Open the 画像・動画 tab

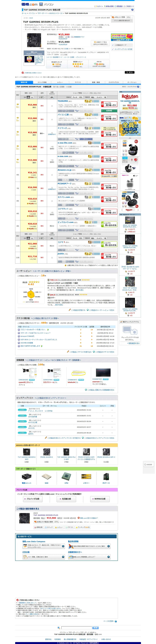point(96,82)
